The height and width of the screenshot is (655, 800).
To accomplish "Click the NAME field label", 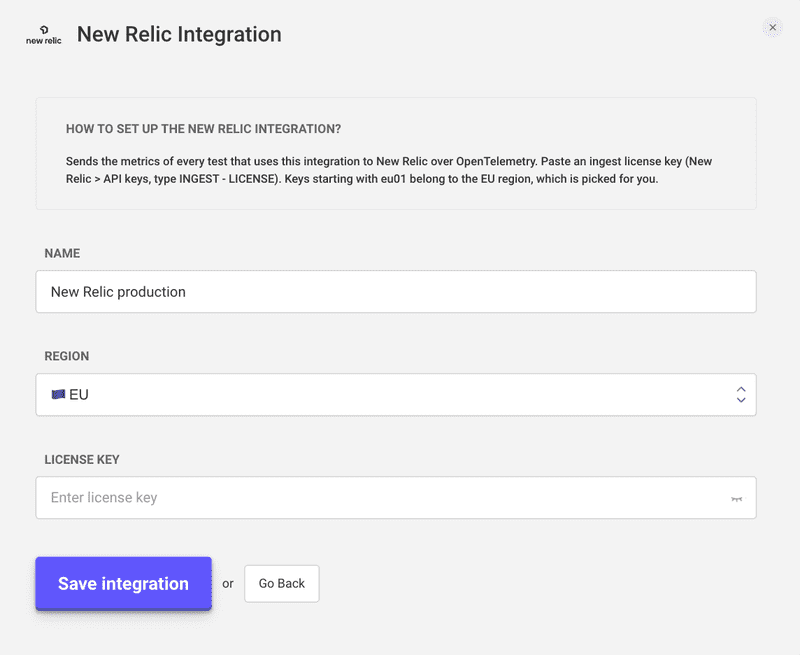I will coord(62,254).
